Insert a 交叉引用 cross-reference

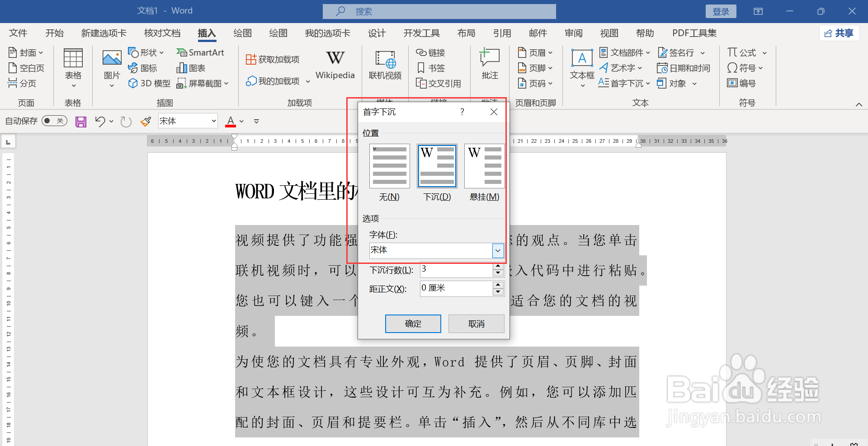tap(439, 84)
